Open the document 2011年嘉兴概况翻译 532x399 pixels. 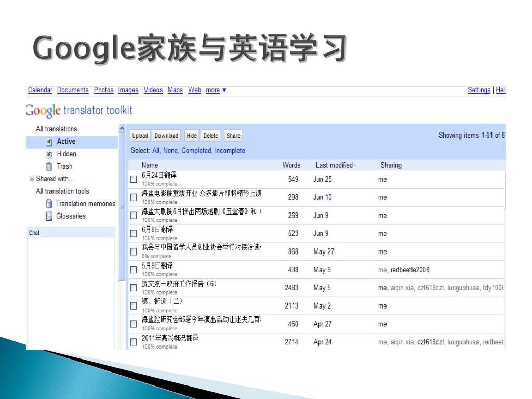[170, 338]
